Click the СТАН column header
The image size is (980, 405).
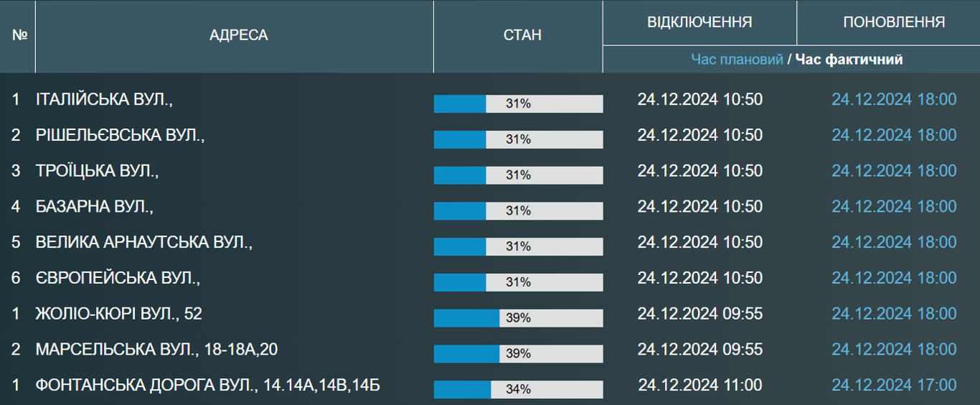[522, 35]
